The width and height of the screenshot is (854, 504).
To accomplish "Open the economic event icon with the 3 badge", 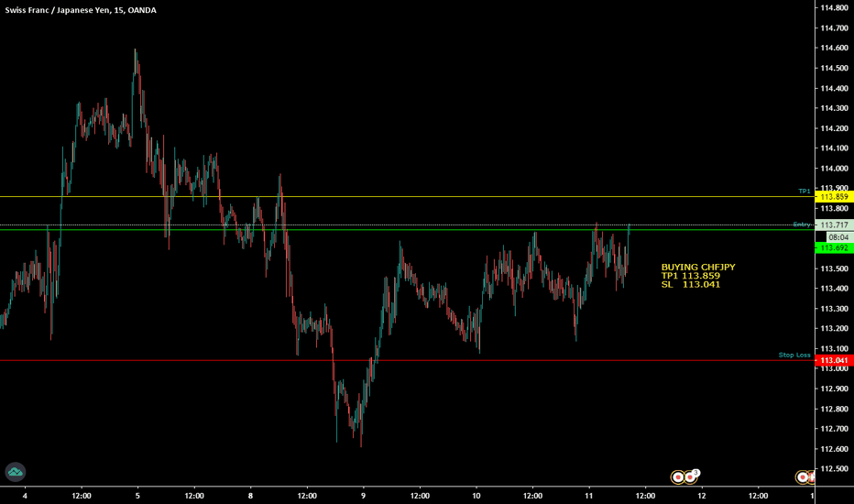I will [x=691, y=477].
